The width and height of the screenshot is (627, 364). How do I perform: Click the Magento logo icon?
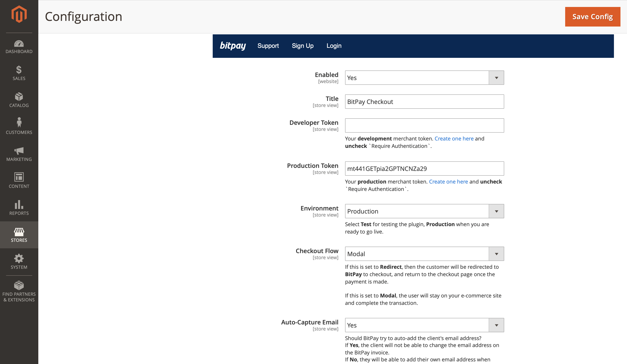click(19, 14)
